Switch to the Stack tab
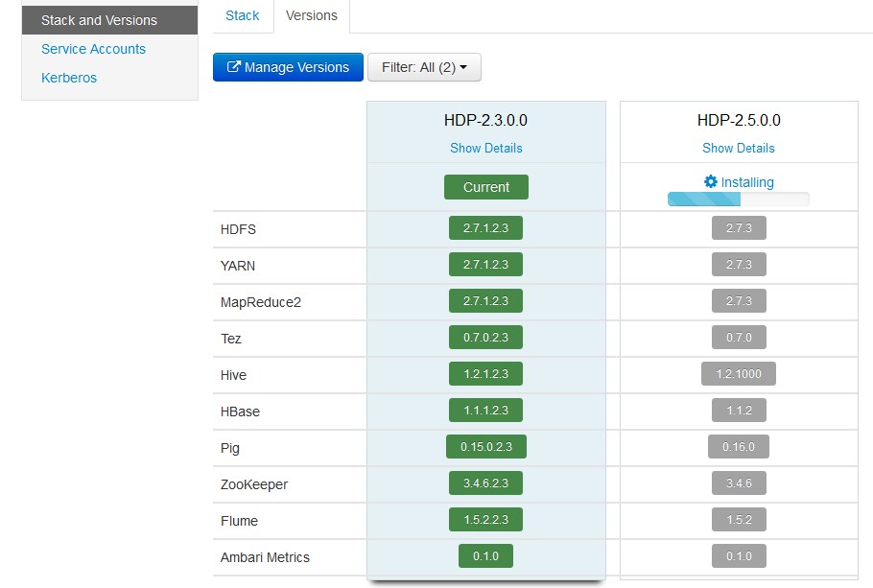 coord(243,15)
